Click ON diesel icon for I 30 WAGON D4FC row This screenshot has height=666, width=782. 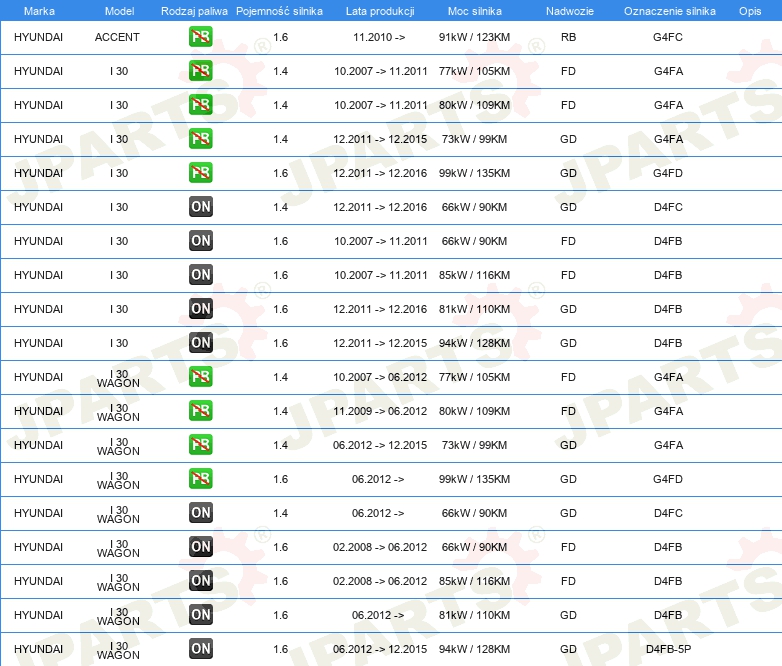coord(200,512)
